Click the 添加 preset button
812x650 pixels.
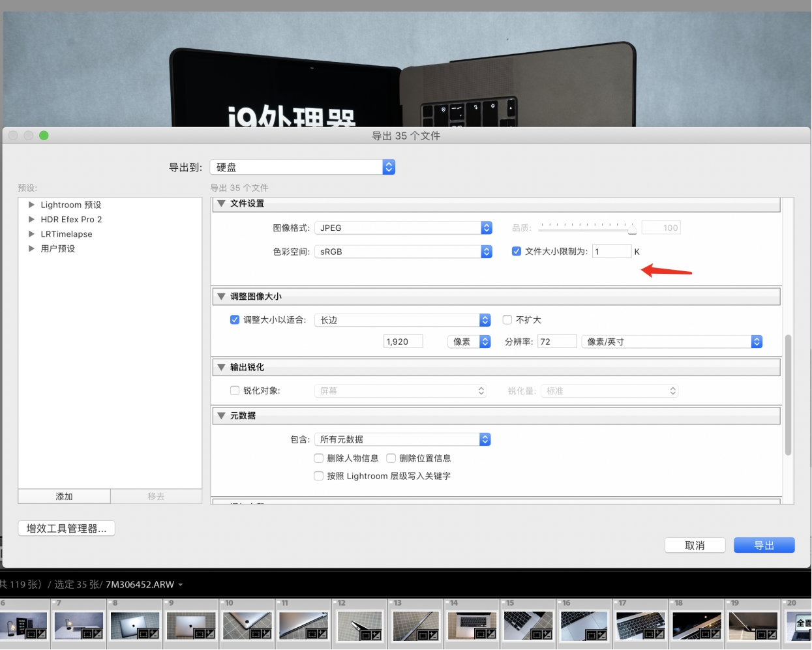(x=64, y=496)
